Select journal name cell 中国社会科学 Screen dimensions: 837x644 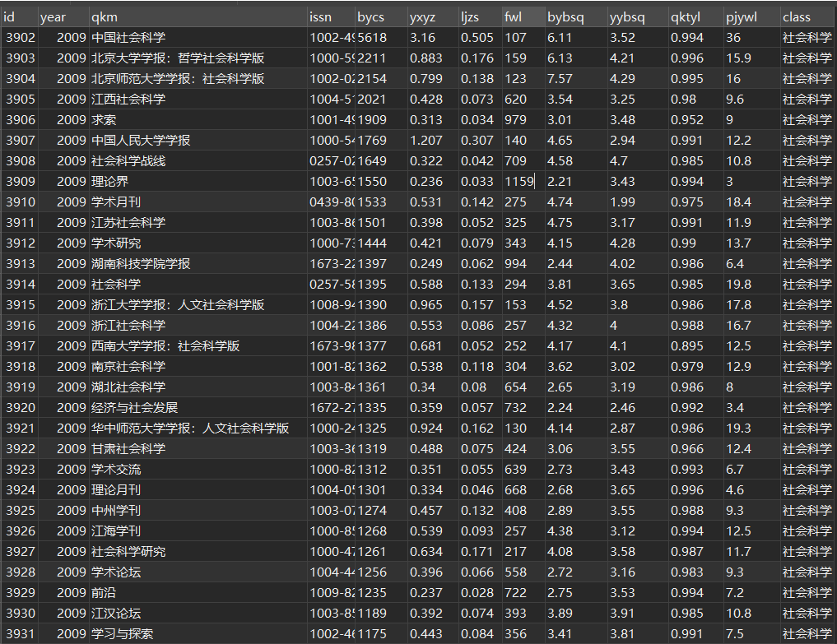pos(198,38)
